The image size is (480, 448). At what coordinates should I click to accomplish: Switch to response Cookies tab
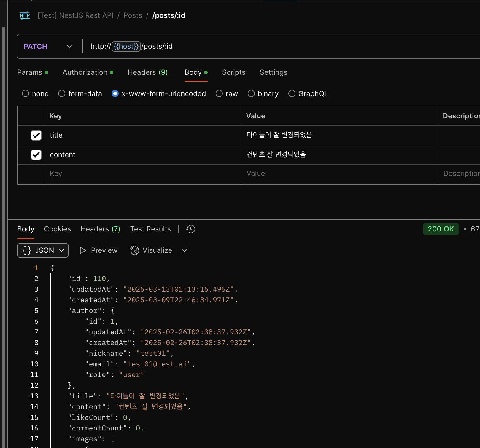pyautogui.click(x=58, y=229)
